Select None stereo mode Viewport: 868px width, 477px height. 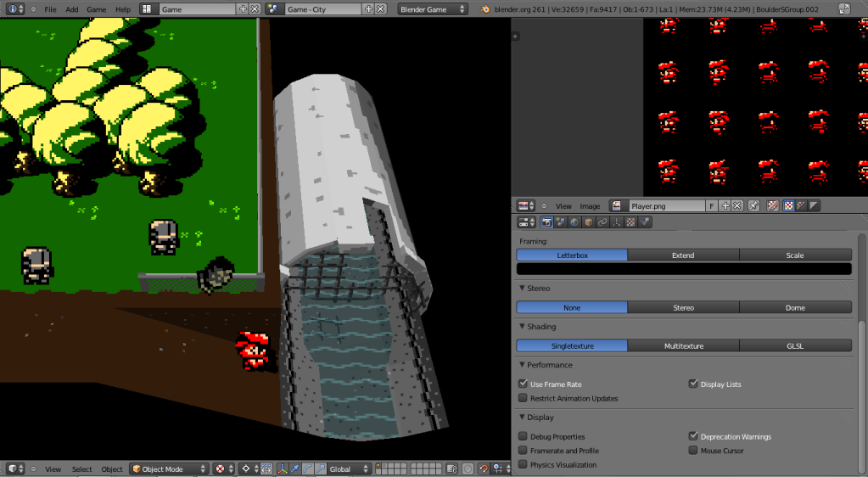pyautogui.click(x=572, y=308)
